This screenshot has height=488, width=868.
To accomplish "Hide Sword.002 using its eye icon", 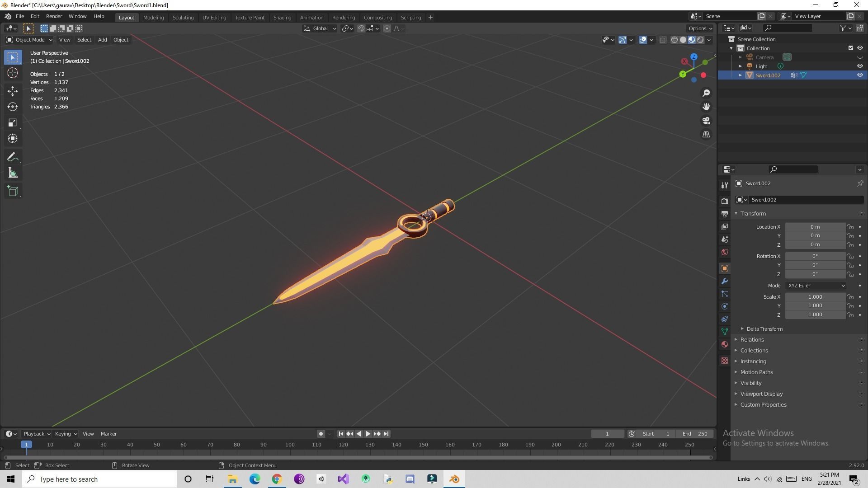I will [860, 75].
